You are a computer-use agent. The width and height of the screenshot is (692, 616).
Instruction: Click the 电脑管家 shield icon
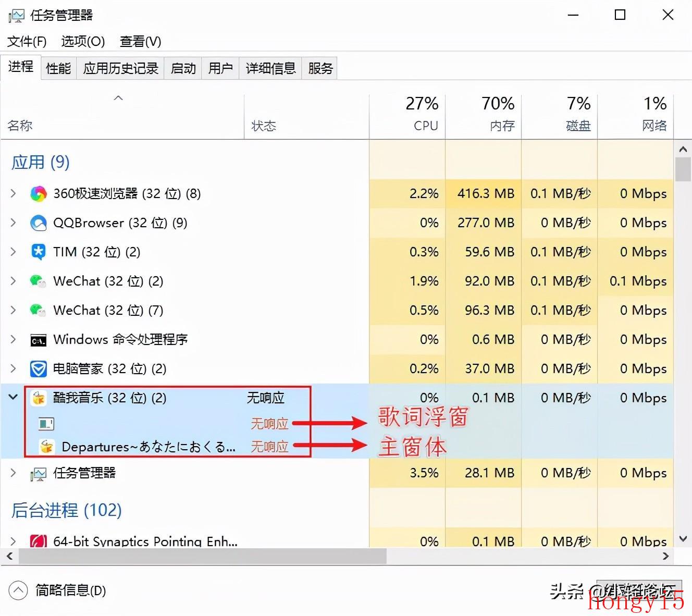coord(39,369)
